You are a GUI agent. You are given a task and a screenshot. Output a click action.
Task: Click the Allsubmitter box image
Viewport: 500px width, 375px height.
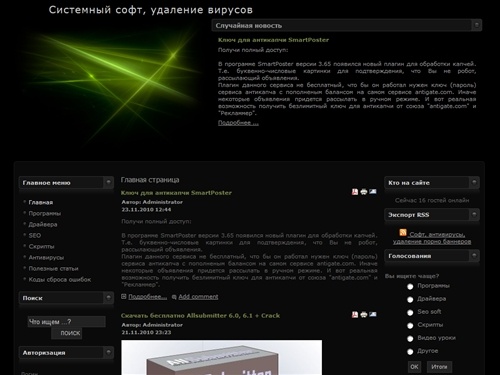tap(222, 357)
